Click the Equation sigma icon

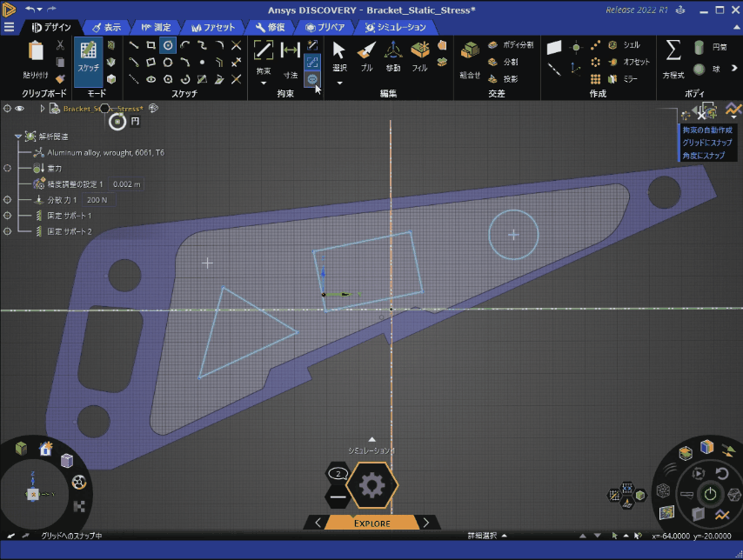(673, 50)
